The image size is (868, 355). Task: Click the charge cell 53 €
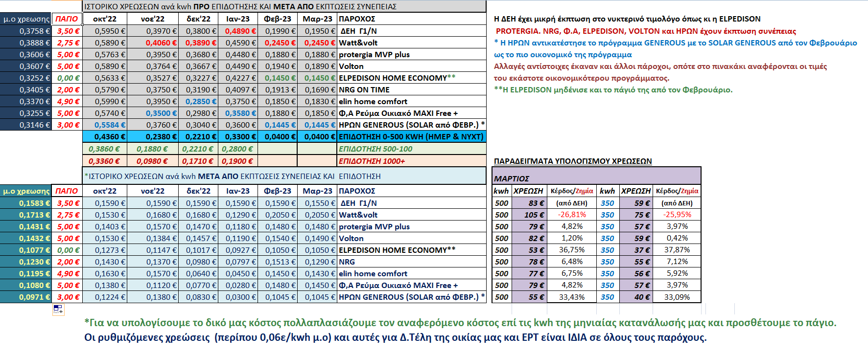[529, 250]
